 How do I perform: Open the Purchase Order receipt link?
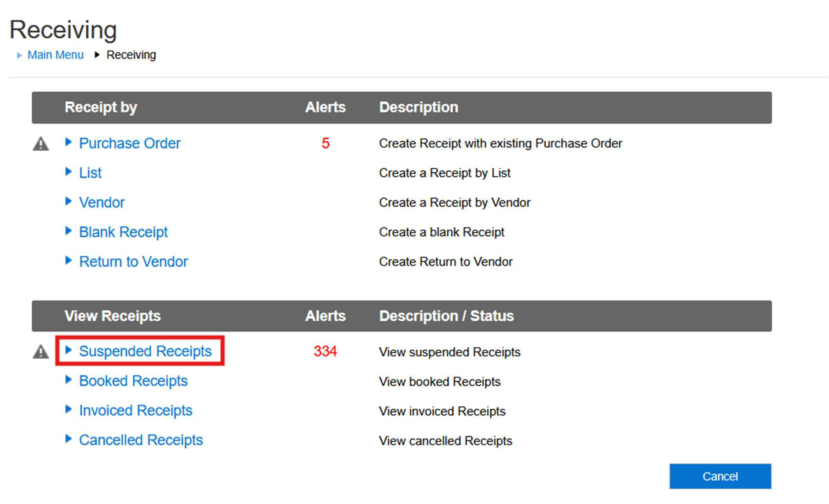point(130,143)
